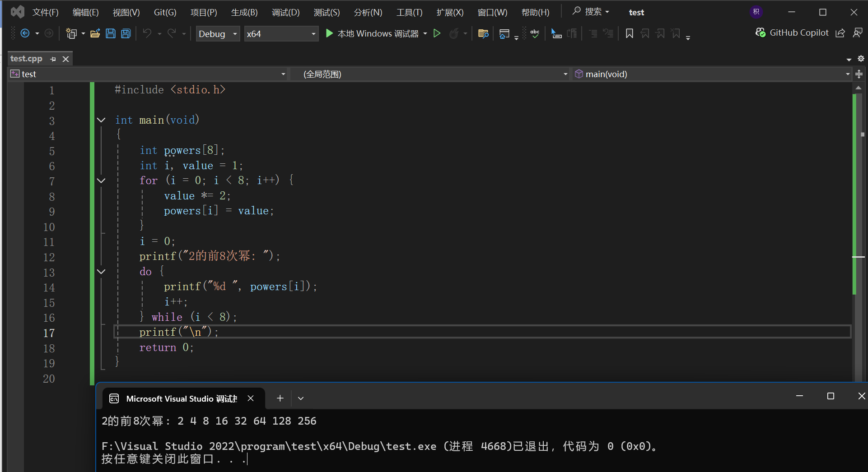Toggle the abc spell checker icon
The width and height of the screenshot is (868, 472).
[x=535, y=33]
